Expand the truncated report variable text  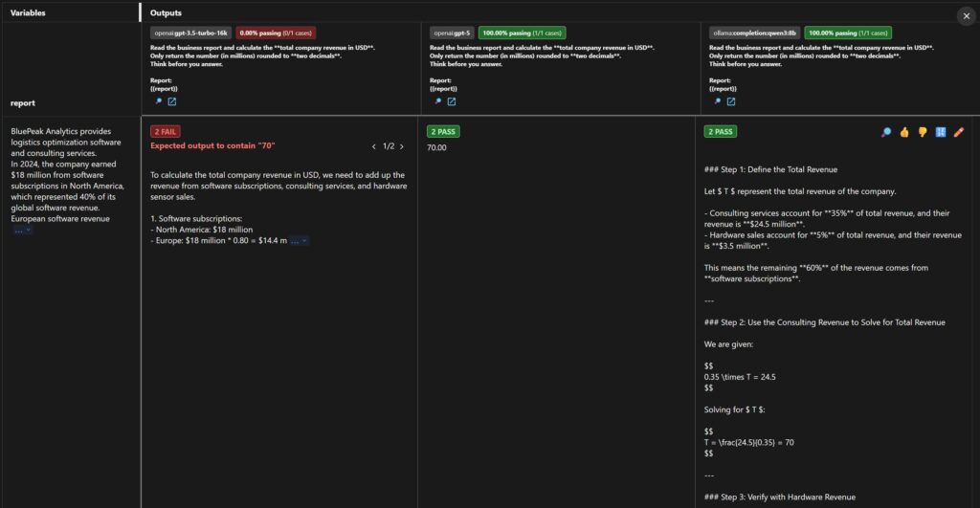coord(22,231)
